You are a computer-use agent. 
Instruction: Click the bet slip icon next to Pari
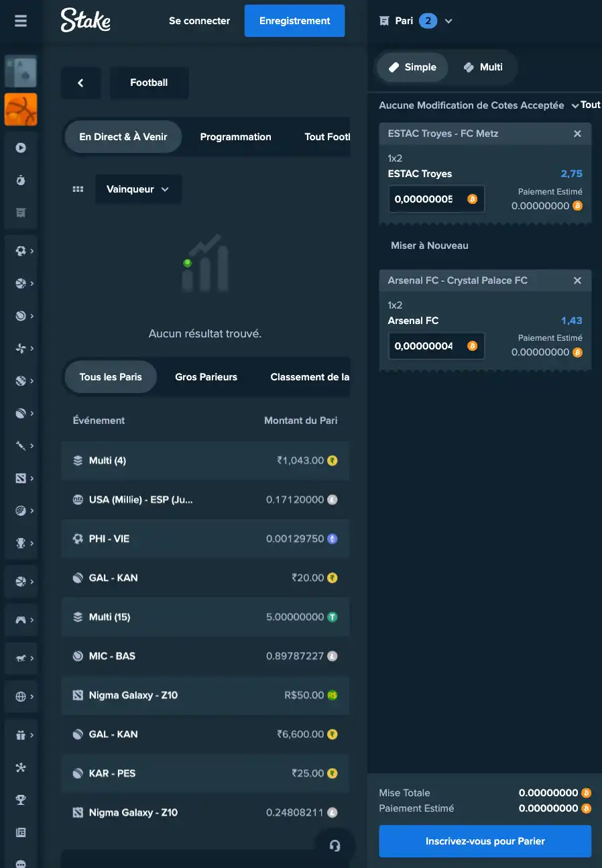click(384, 21)
